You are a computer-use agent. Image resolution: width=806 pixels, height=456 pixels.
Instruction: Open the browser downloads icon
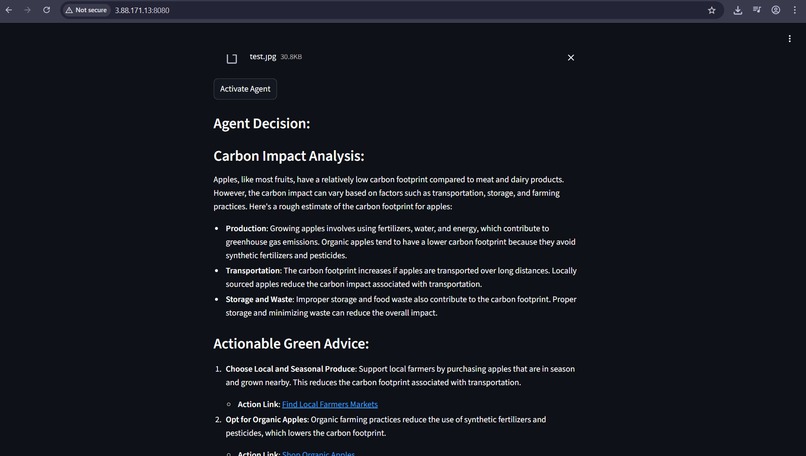[738, 10]
